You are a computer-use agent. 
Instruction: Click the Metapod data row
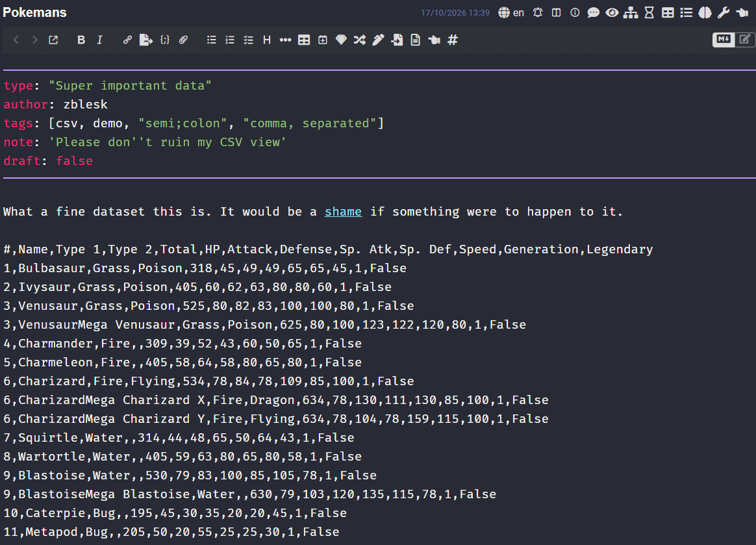pos(171,531)
